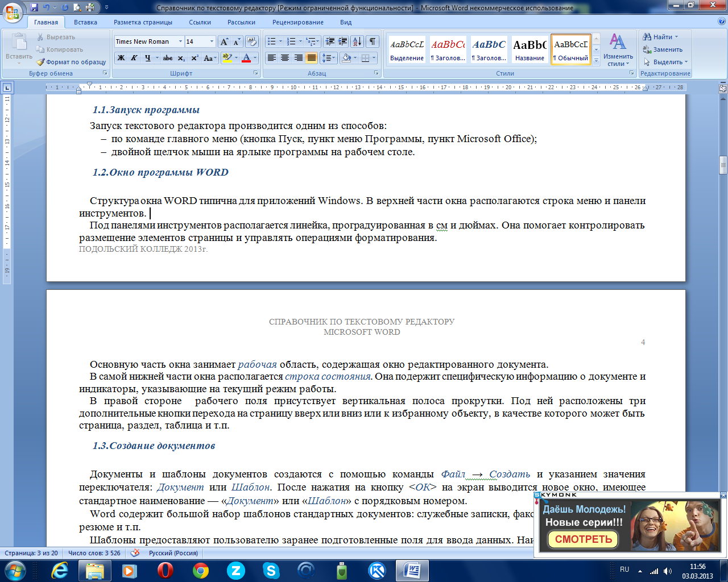Open the font size 14 dropdown
This screenshot has width=728, height=582.
[212, 41]
